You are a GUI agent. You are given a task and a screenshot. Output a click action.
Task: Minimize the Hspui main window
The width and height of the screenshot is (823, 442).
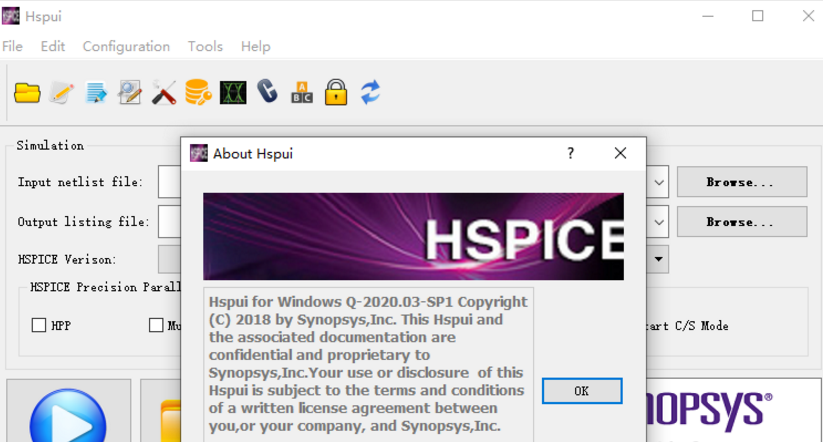pos(708,16)
